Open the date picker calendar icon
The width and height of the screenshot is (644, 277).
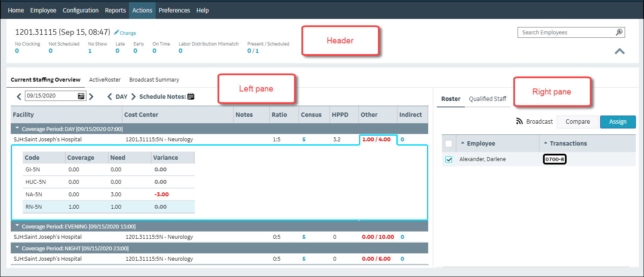click(x=81, y=96)
